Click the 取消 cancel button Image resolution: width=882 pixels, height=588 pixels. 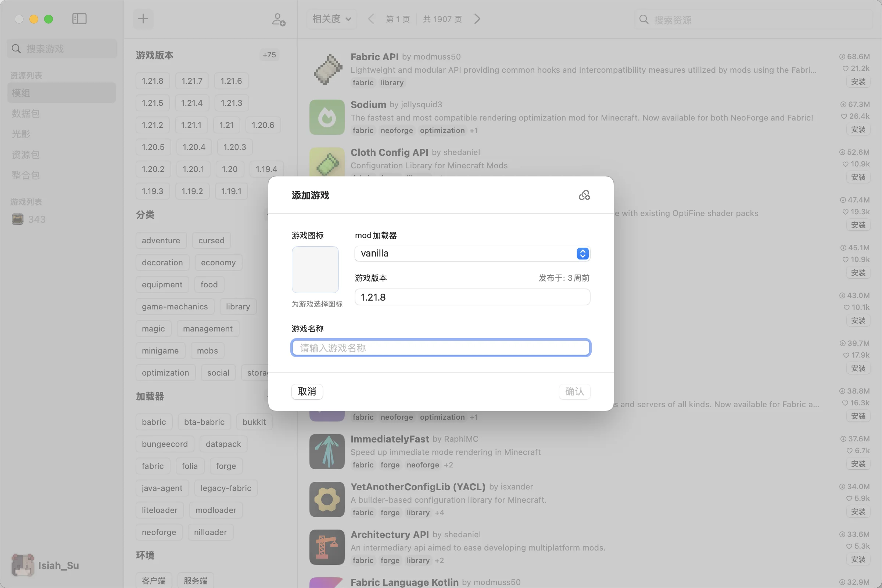coord(307,391)
